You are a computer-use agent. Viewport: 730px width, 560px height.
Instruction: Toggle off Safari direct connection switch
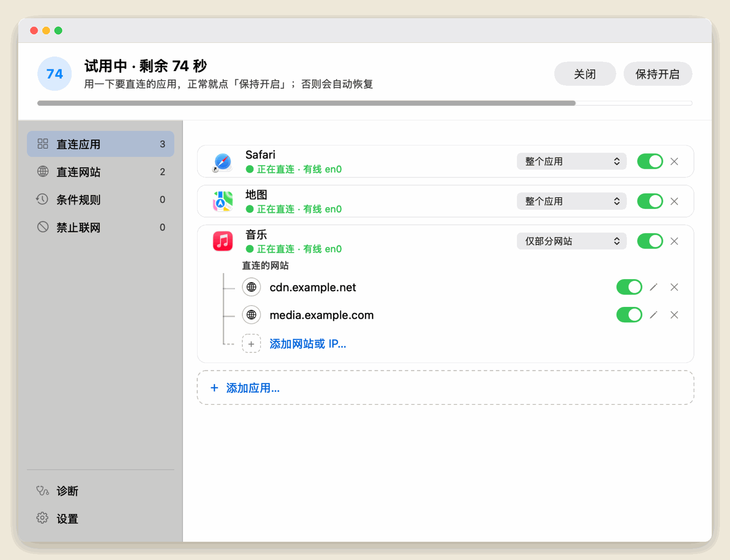[x=650, y=161]
